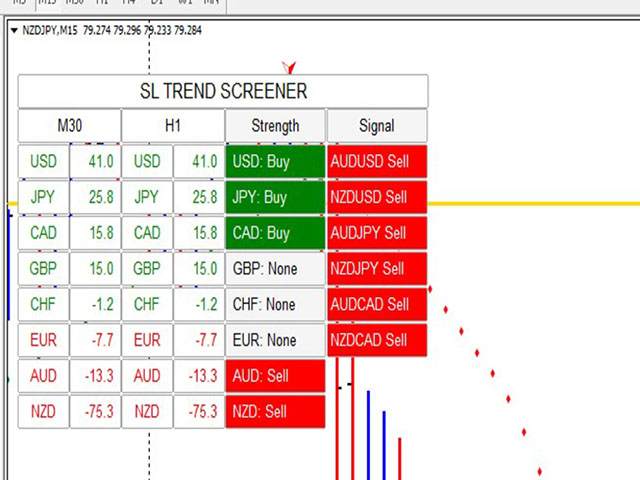Viewport: 640px width, 480px height.
Task: Open the NZDJPY Sell signal
Action: click(x=377, y=269)
